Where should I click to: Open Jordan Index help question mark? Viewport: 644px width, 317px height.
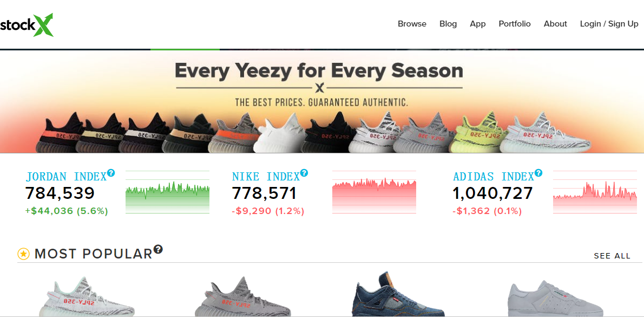pos(111,173)
